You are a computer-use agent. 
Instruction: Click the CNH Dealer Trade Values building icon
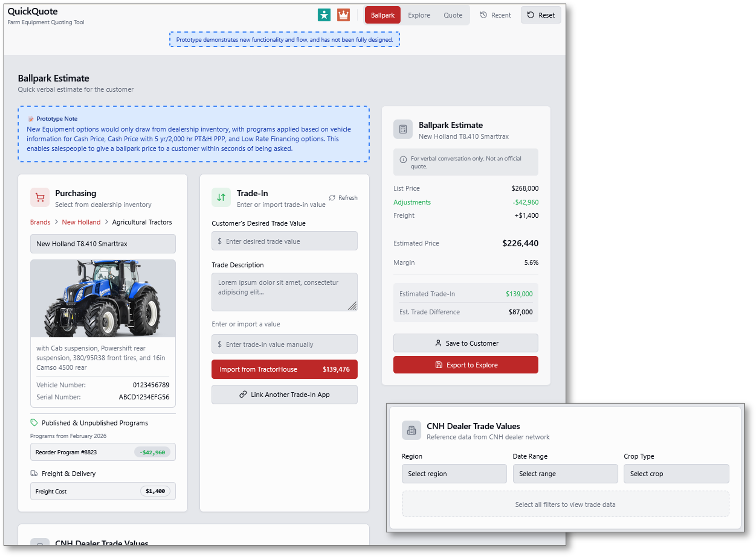[x=411, y=430]
